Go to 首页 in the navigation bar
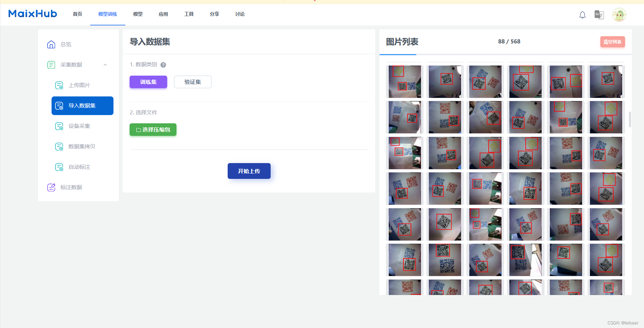Screen dimensions: 644x328 (x=77, y=14)
